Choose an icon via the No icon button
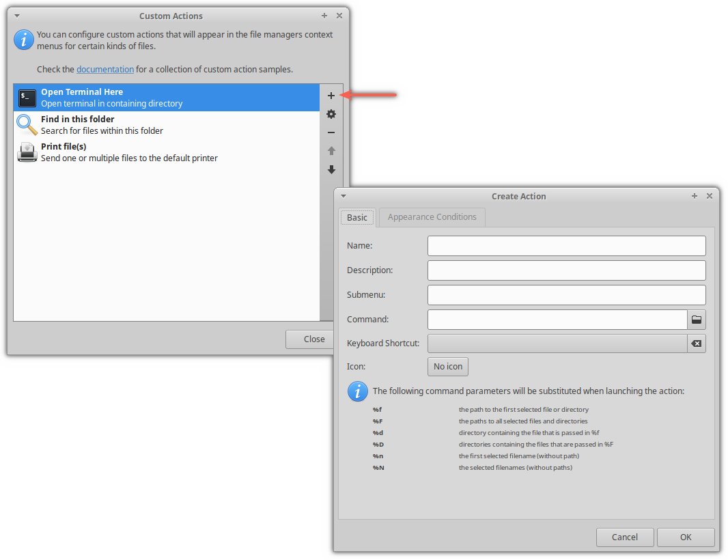Image resolution: width=728 pixels, height=560 pixels. (447, 366)
